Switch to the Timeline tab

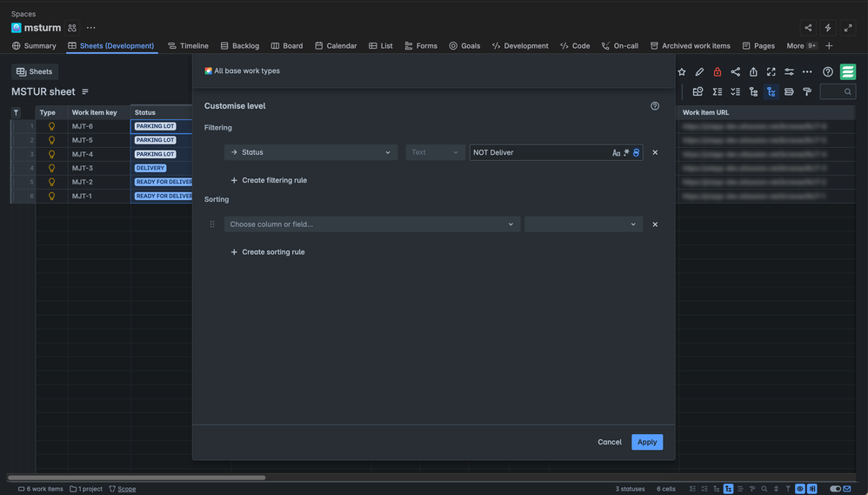tap(188, 46)
